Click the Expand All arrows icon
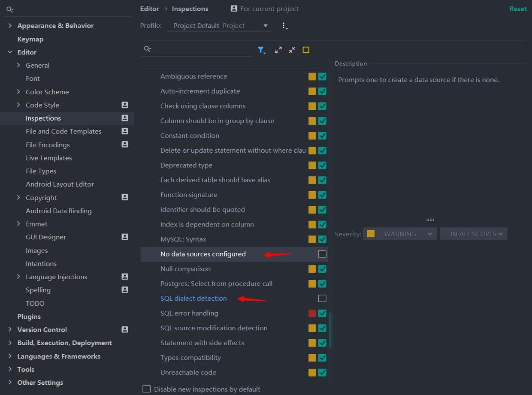The image size is (532, 395). 278,50
